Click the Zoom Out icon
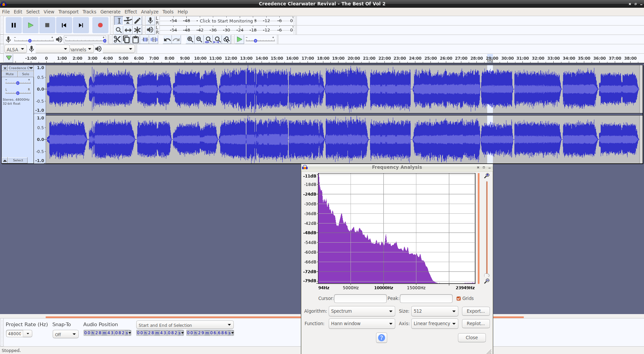The width and height of the screenshot is (644, 354). click(199, 40)
